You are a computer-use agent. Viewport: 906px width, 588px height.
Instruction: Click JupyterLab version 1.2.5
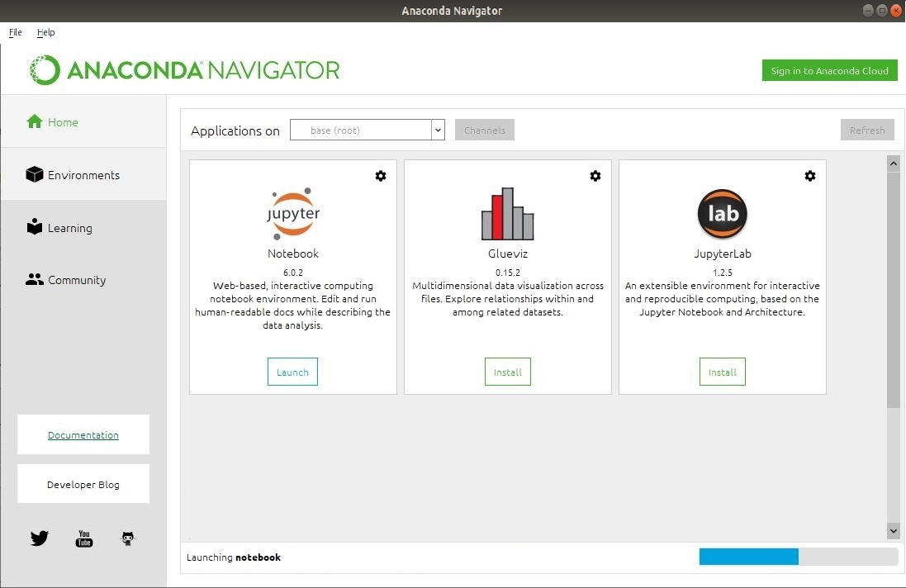723,273
